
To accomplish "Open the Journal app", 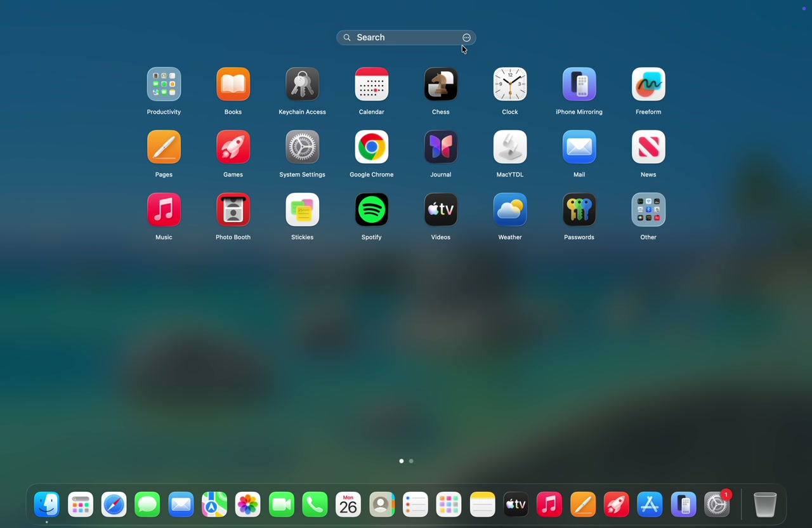I will point(440,147).
